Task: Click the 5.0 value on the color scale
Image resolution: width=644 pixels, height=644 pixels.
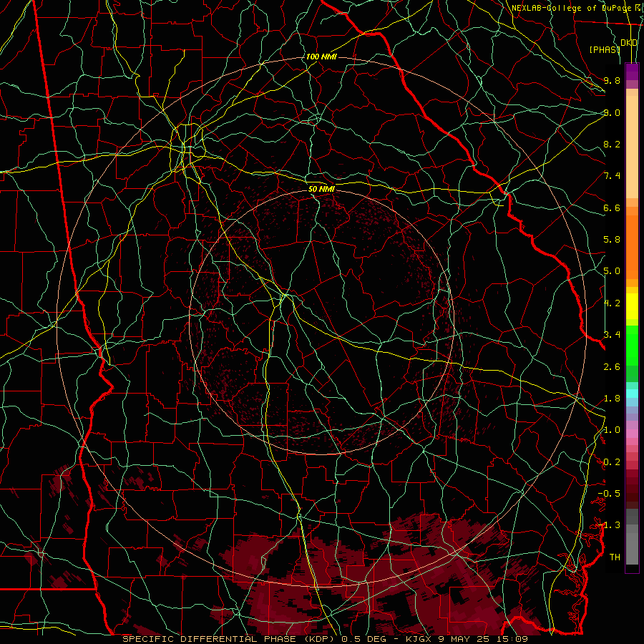Action: [612, 271]
